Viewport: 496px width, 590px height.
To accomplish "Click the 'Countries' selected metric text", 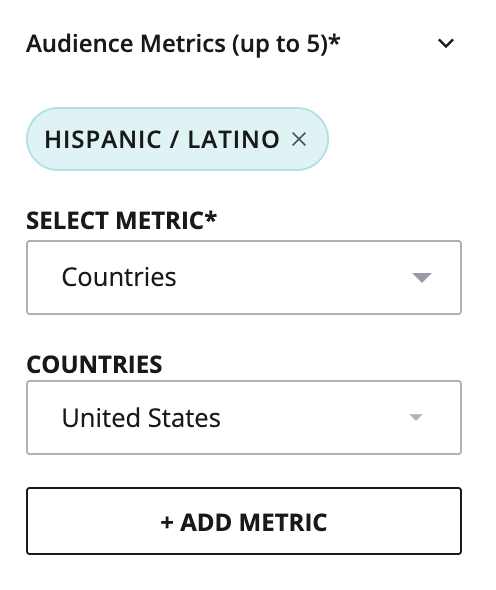I will coord(119,277).
